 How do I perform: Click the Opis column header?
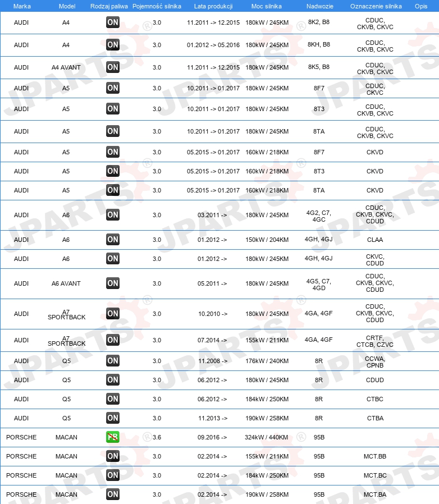coord(421,6)
